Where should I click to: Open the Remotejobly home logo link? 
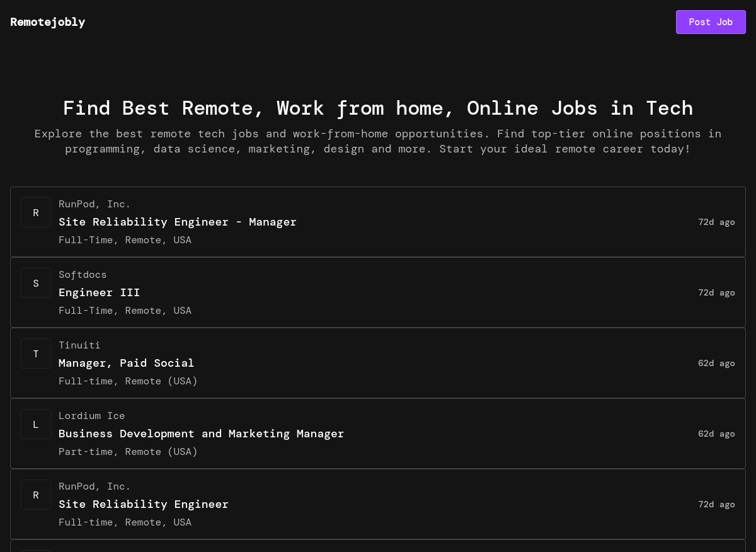point(48,22)
